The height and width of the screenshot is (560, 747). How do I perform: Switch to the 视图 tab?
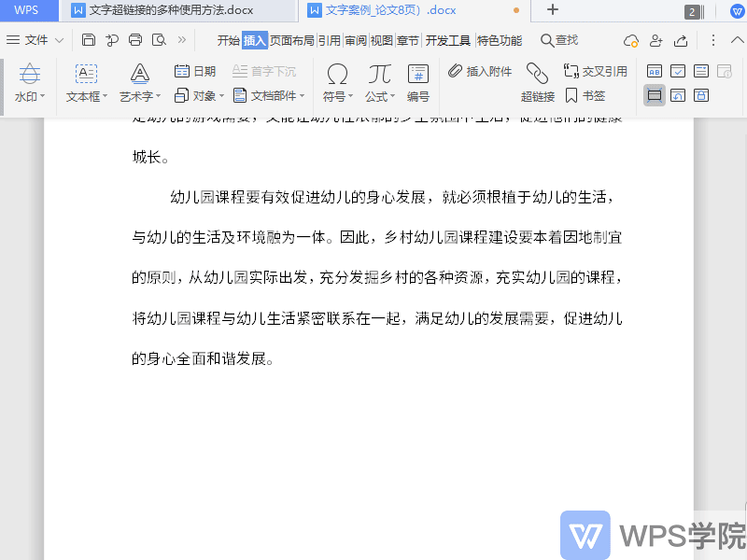click(x=382, y=40)
